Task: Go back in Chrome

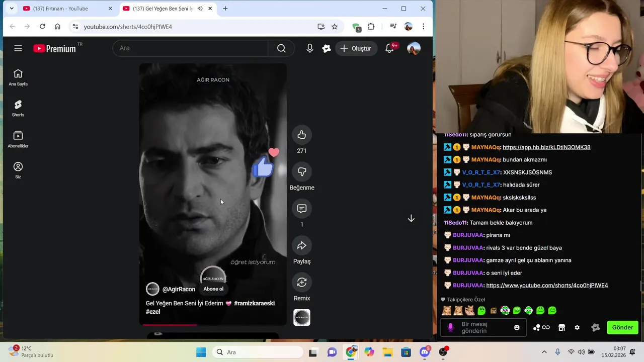Action: [13, 27]
